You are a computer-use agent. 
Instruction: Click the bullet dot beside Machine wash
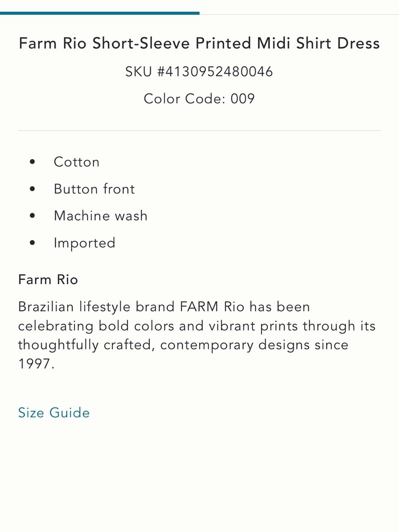(32, 216)
